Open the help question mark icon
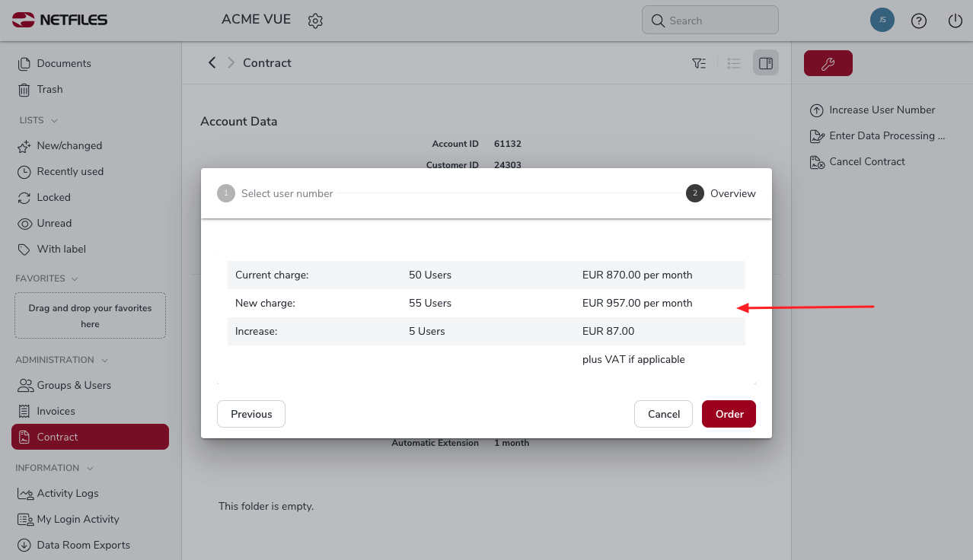This screenshot has width=973, height=560. [x=919, y=21]
